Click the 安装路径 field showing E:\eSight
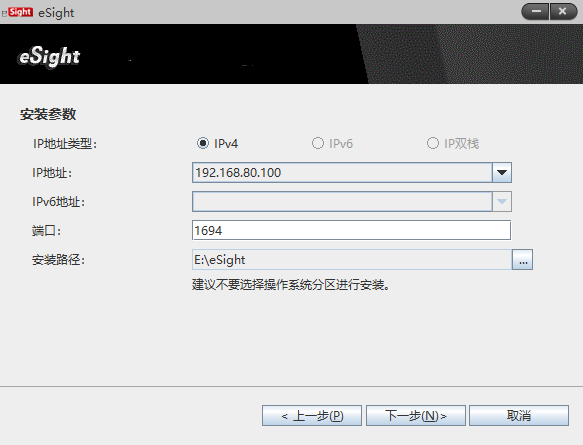This screenshot has width=583, height=445. (352, 259)
